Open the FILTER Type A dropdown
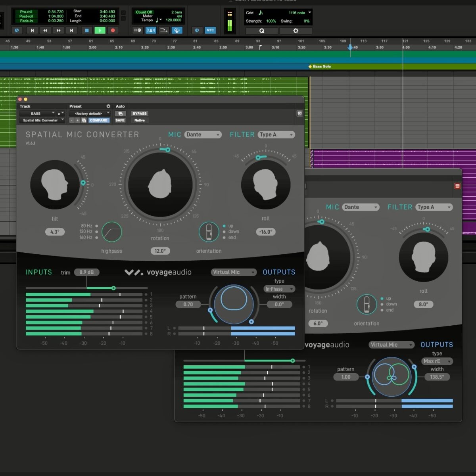This screenshot has height=476, width=476. [276, 134]
